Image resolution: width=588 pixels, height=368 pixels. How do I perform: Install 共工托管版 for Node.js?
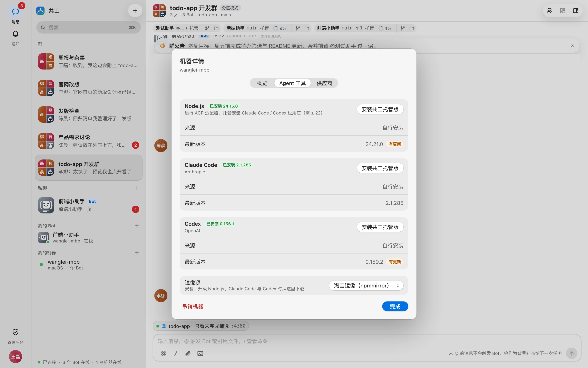tap(380, 109)
